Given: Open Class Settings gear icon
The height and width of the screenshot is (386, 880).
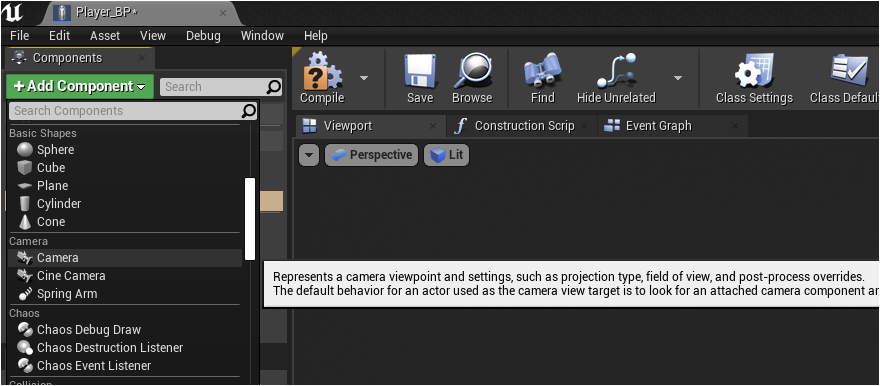Looking at the screenshot, I should pos(754,71).
